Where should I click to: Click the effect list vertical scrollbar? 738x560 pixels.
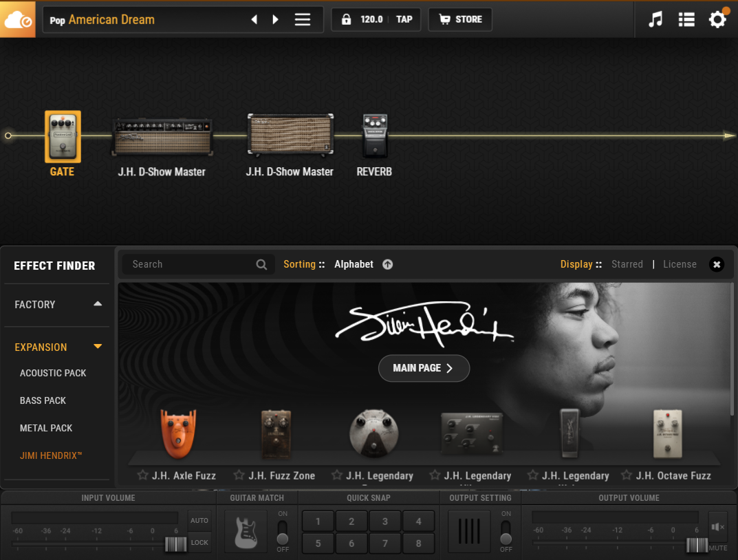[x=732, y=349]
